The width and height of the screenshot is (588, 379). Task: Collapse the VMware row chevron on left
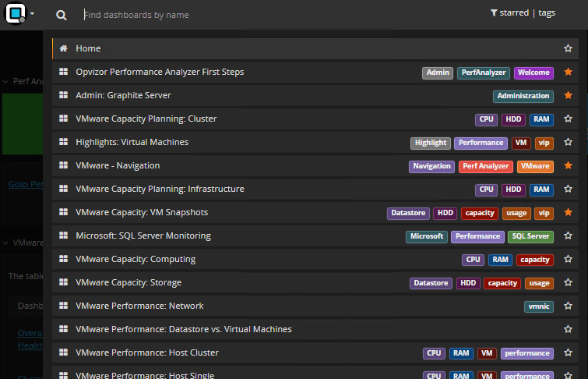(5, 243)
